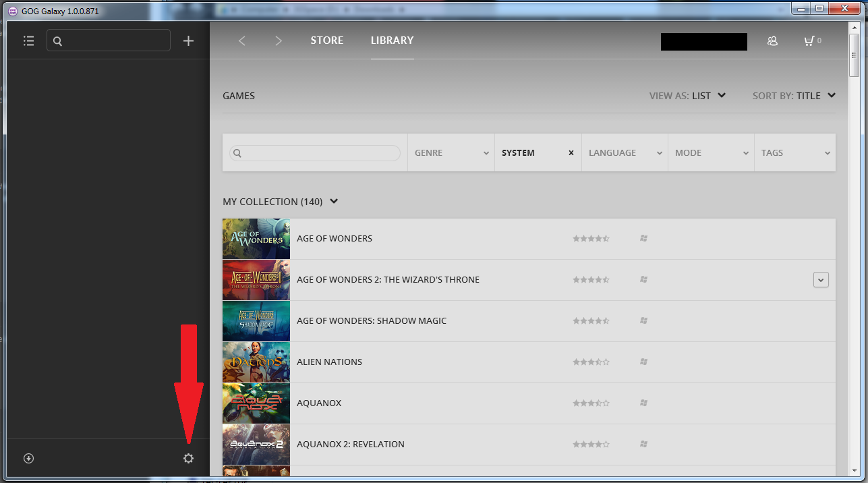
Task: Click the sidebar search field
Action: tap(109, 40)
